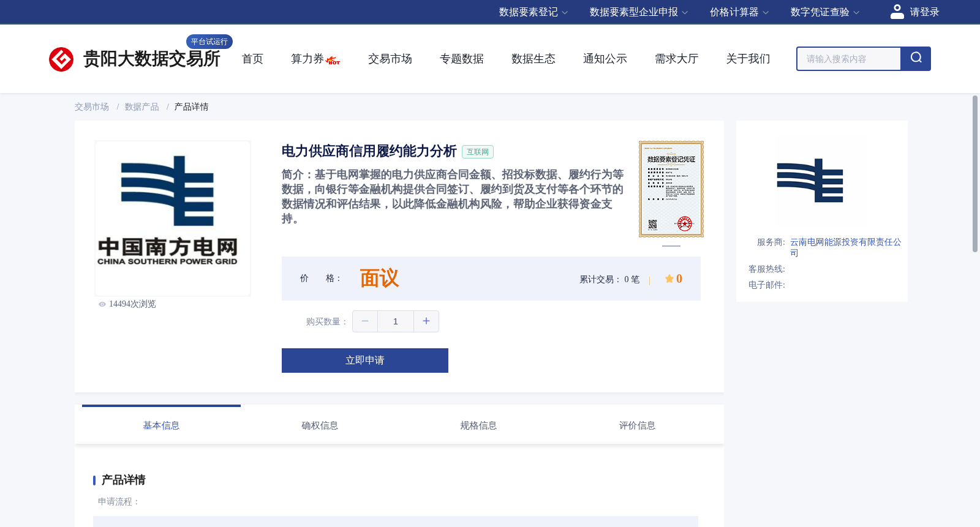The height and width of the screenshot is (527, 980).
Task: Click the China Southern Power Grid product image
Action: pos(173,219)
